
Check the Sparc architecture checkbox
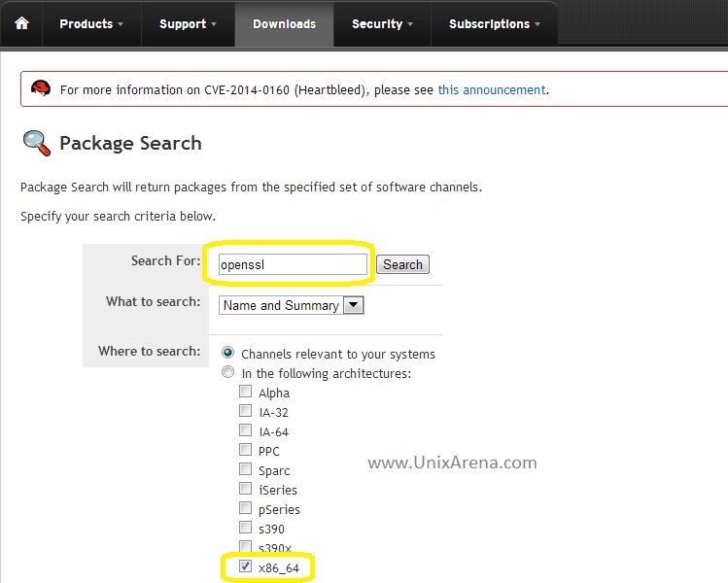click(245, 469)
